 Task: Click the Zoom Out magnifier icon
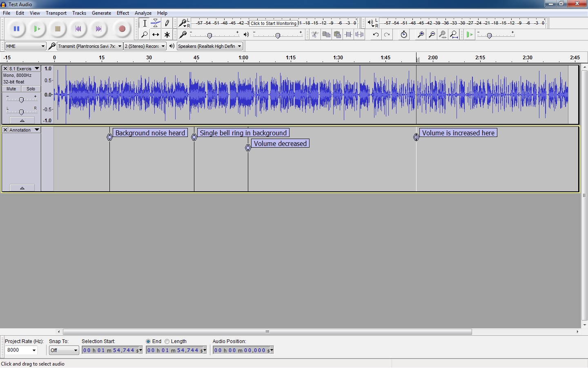pos(432,35)
